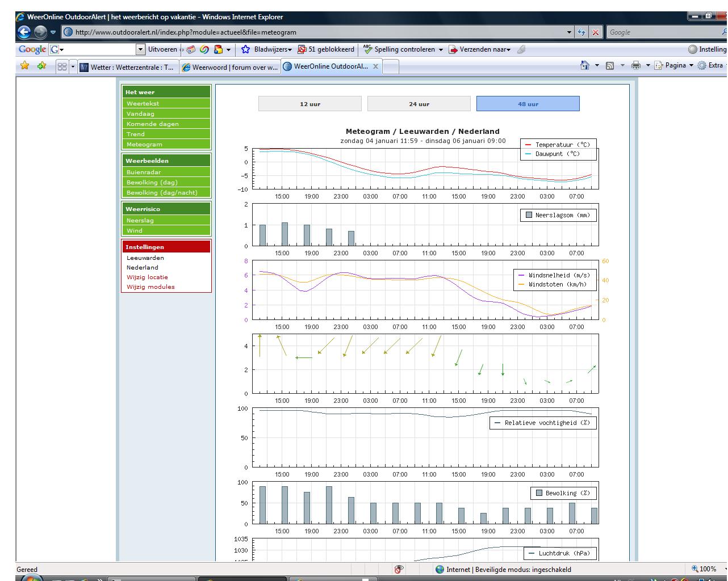Screen dimensions: 728x581
Task: Click the Add to Favorites icon
Action: pos(41,66)
